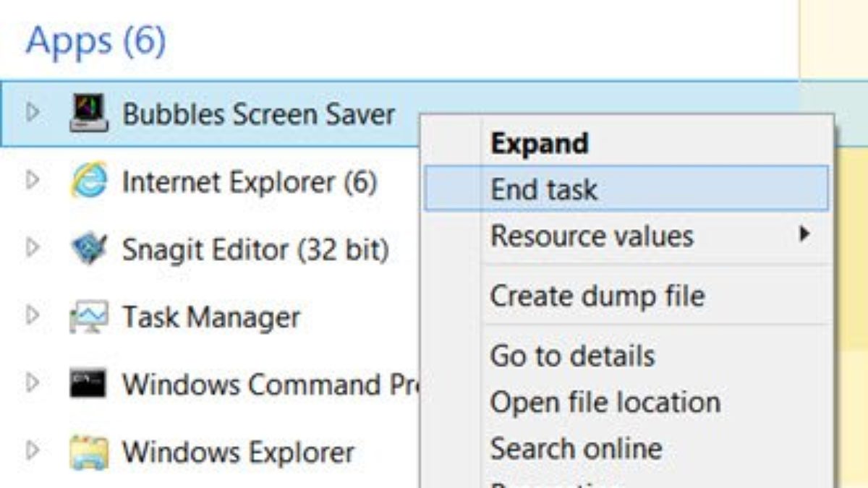Click the Task Manager app icon
The image size is (868, 488).
tap(89, 317)
